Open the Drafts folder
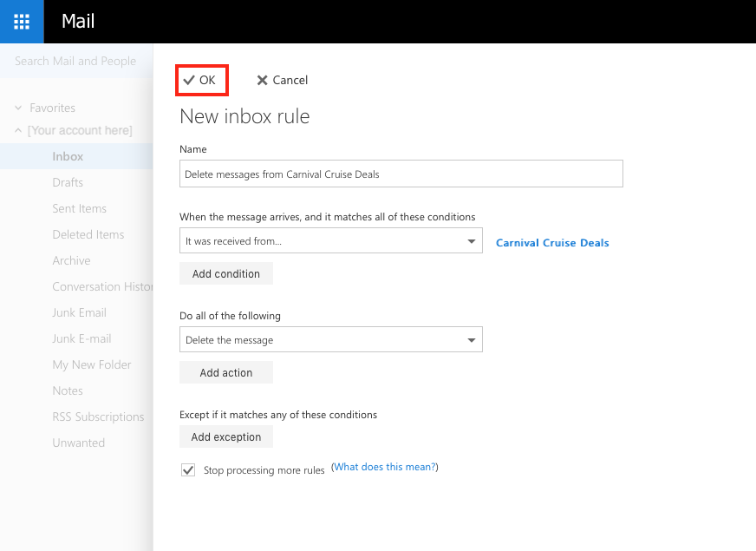Image resolution: width=756 pixels, height=551 pixels. pos(68,183)
